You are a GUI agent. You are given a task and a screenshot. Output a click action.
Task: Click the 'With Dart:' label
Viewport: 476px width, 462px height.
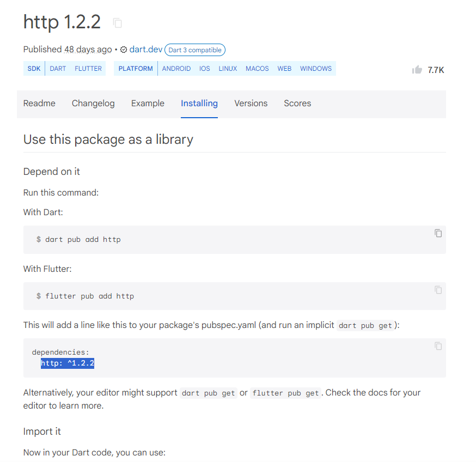click(x=43, y=212)
